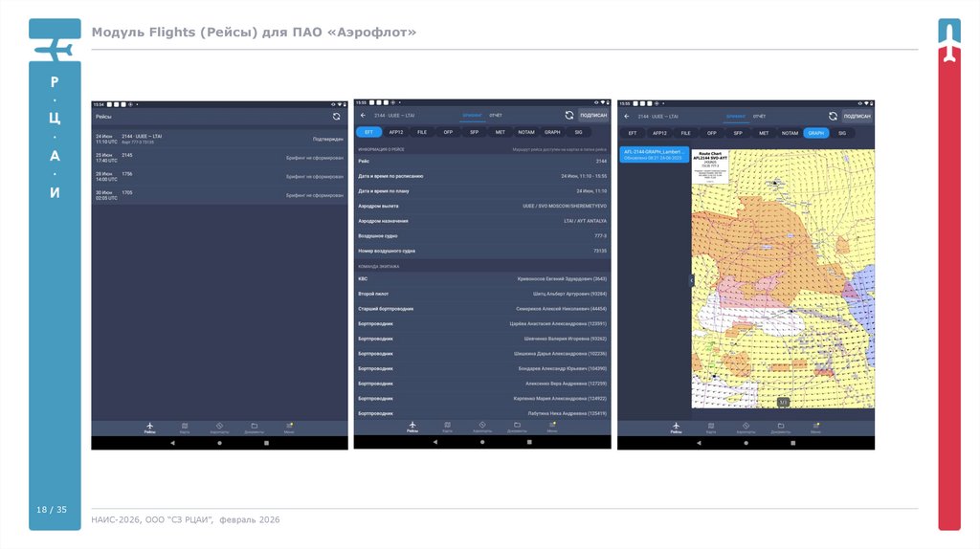Tap the Старший бортпроводник crew row

point(482,309)
